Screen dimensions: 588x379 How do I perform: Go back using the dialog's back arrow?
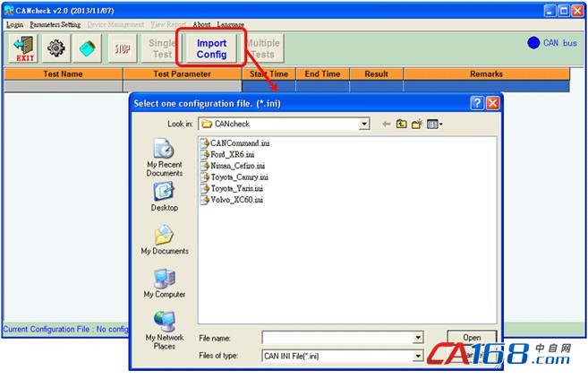coord(387,124)
